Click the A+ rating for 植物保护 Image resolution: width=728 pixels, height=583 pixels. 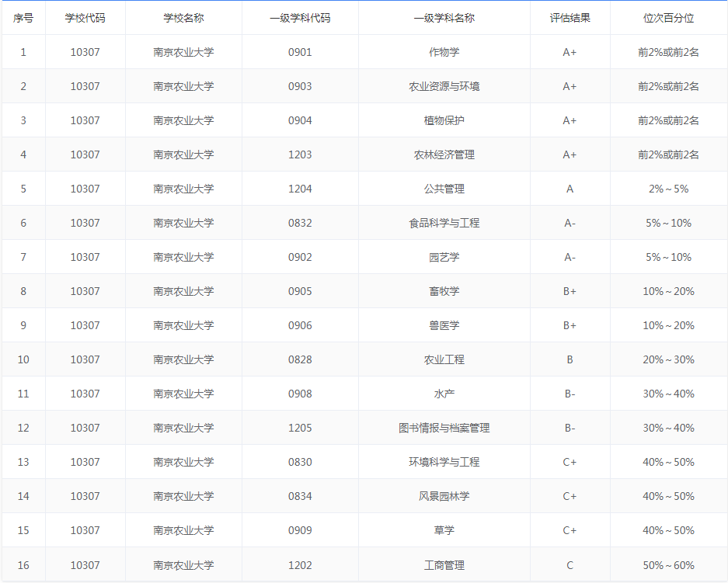coord(570,120)
